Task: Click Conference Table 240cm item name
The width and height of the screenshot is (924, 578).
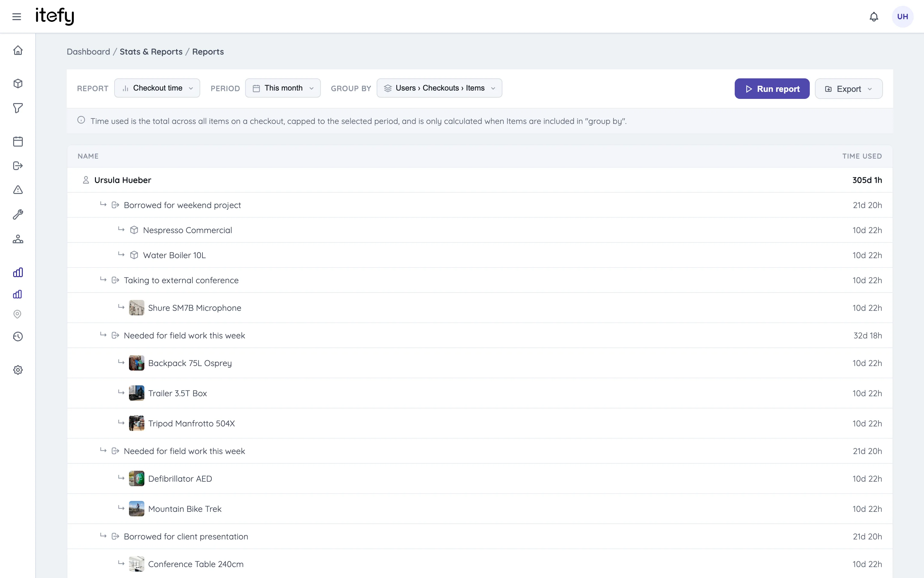Action: pos(195,564)
